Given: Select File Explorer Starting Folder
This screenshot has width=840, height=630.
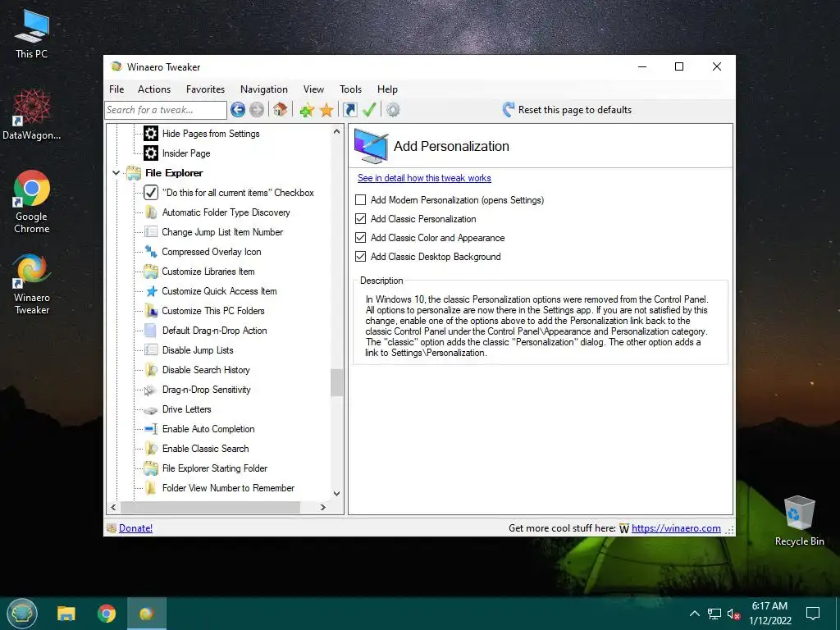Looking at the screenshot, I should pos(214,468).
